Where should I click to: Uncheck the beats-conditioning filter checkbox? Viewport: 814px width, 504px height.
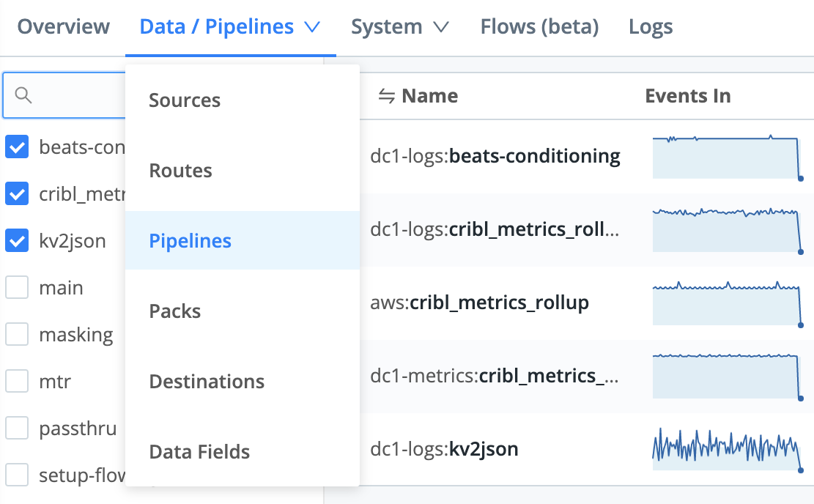point(17,147)
